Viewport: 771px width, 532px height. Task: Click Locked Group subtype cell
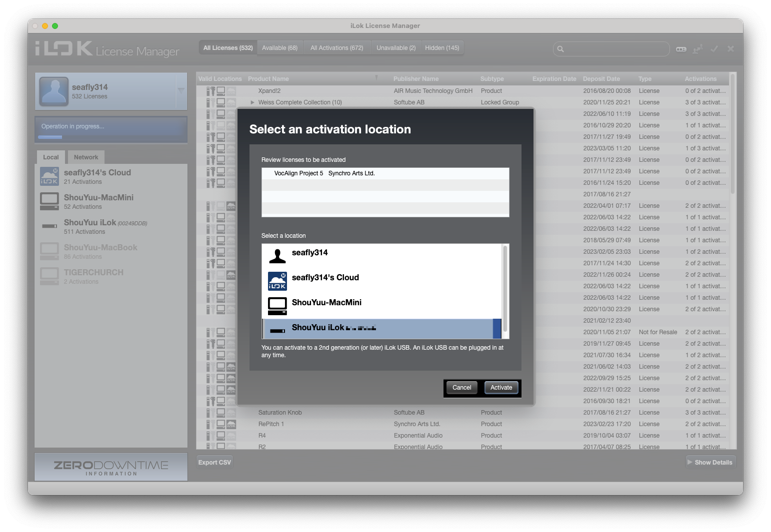point(500,102)
